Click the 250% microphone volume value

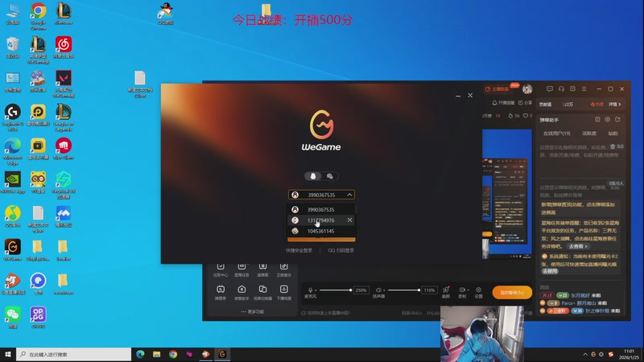point(361,290)
